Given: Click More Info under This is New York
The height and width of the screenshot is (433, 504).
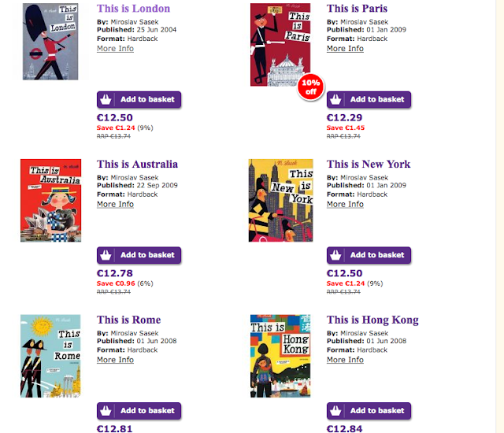Looking at the screenshot, I should click(x=345, y=204).
